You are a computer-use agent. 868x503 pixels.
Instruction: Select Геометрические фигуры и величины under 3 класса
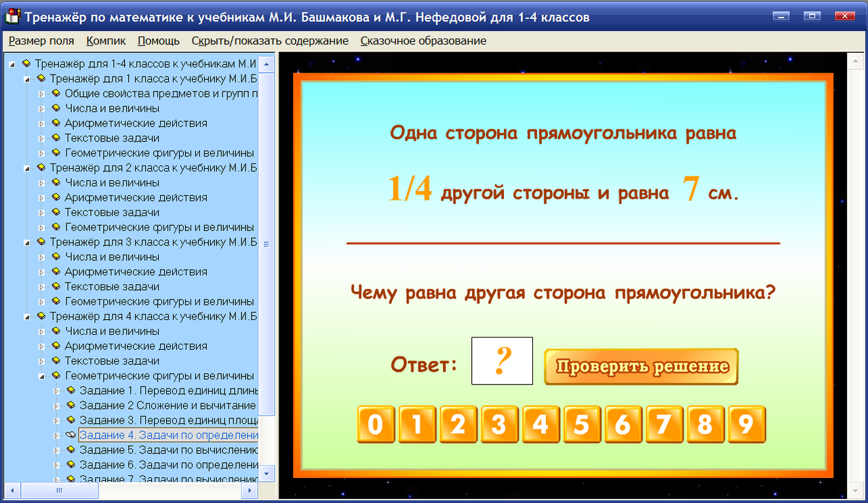(x=159, y=302)
